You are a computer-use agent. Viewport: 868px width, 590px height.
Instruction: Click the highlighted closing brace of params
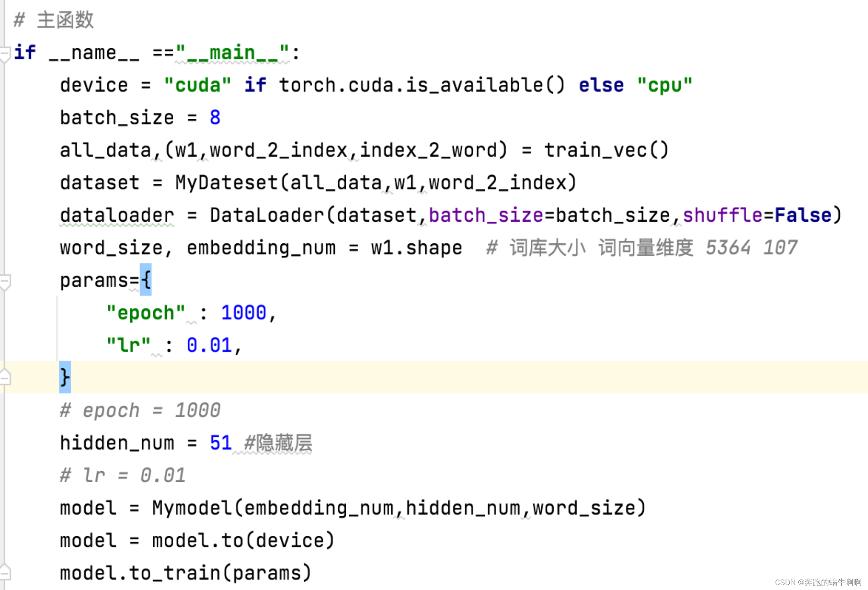[65, 377]
